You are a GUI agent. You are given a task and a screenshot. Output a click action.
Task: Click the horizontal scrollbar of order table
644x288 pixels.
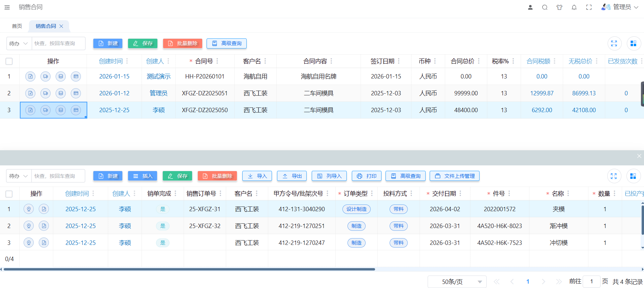[189, 269]
